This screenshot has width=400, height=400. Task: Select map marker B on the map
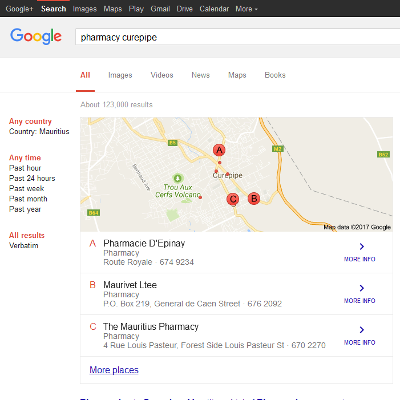(x=254, y=199)
